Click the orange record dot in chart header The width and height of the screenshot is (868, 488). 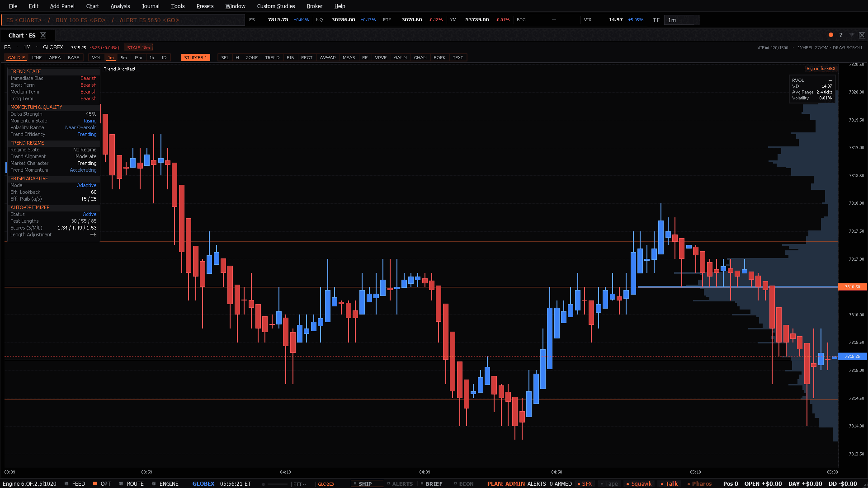point(831,35)
